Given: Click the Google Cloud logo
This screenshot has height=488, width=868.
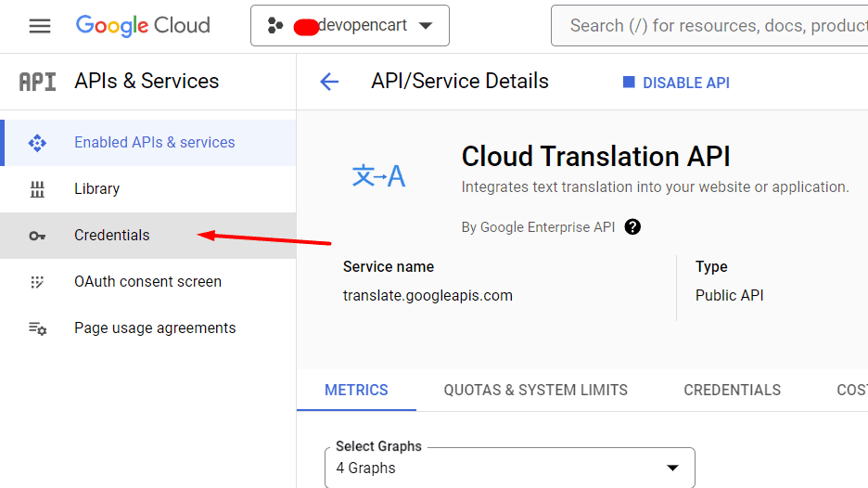Looking at the screenshot, I should pyautogui.click(x=143, y=25).
